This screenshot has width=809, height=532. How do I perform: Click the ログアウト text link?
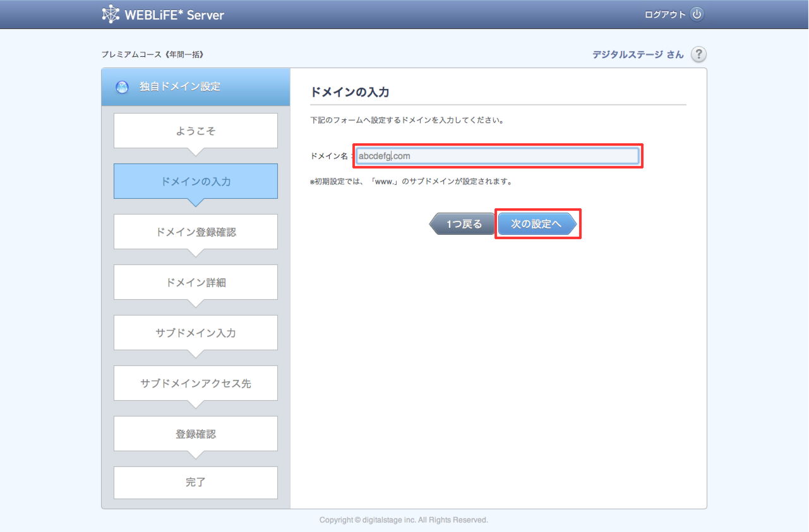(665, 15)
